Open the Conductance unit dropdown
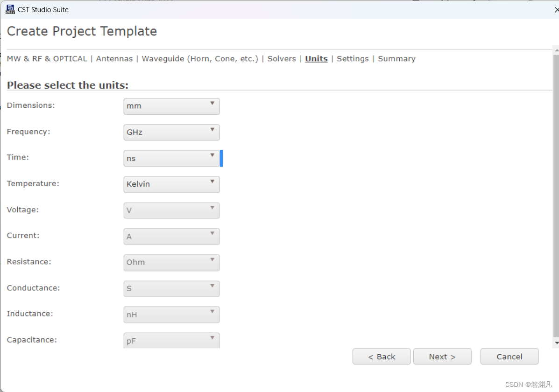Screen dimensions: 559x392 [x=171, y=288]
